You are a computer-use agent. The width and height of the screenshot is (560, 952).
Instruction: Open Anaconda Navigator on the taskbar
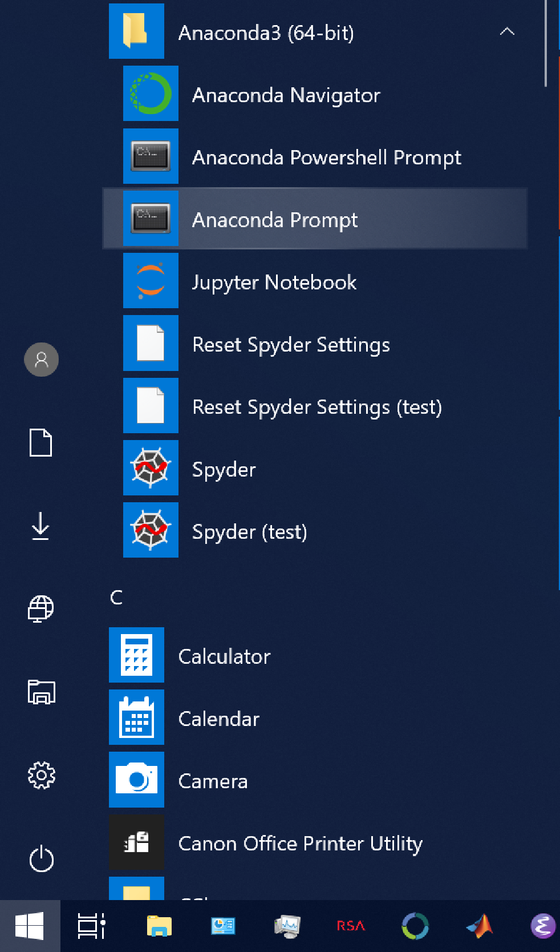[415, 926]
